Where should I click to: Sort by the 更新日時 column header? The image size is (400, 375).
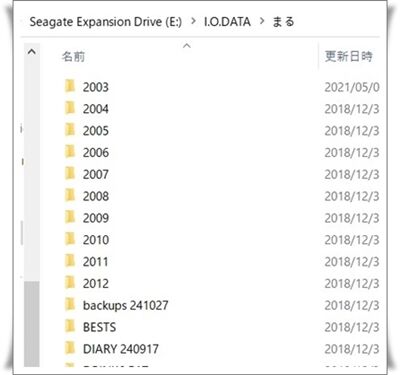tap(349, 56)
